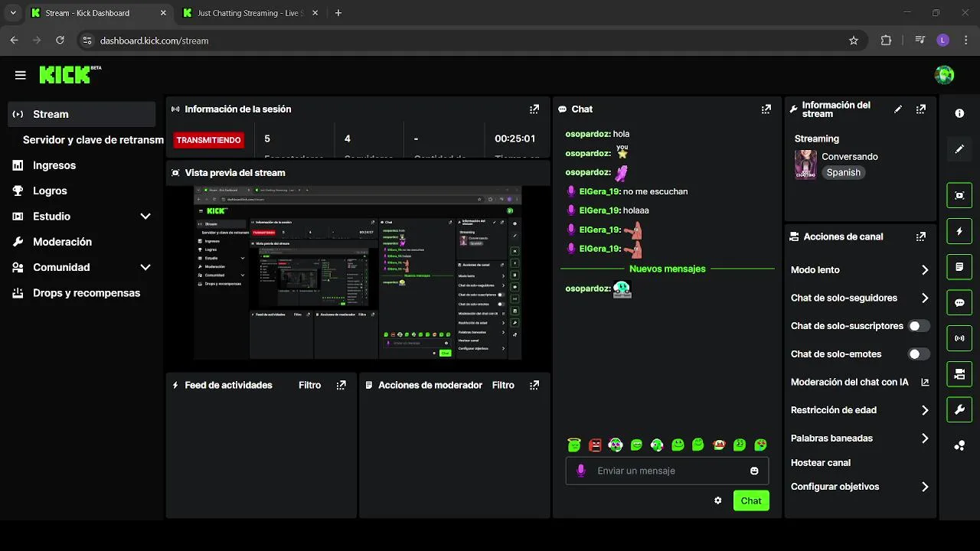
Task: Open Moderación del chat con IA link
Action: point(860,382)
